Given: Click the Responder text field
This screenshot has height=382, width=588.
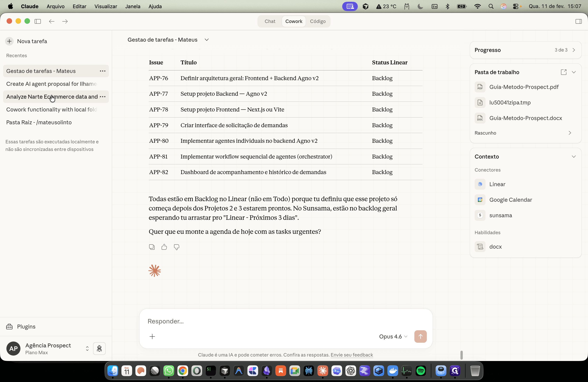Looking at the screenshot, I should (x=286, y=321).
